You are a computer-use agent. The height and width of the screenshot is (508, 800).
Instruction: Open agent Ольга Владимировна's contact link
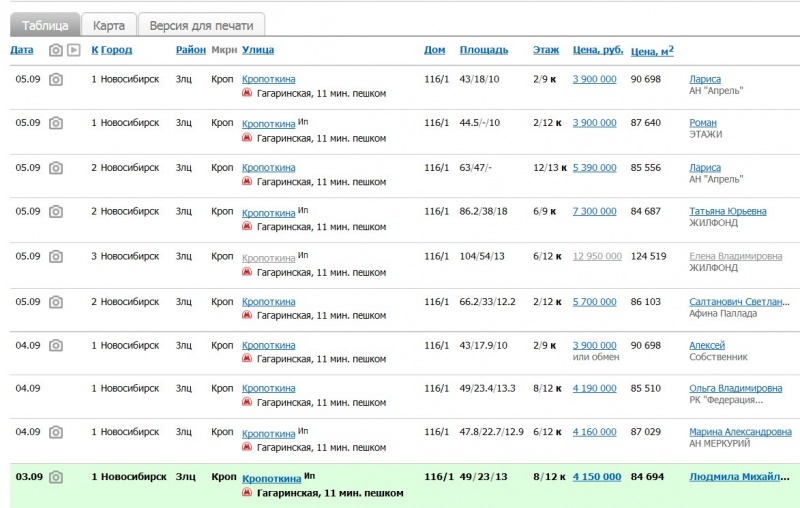point(735,388)
